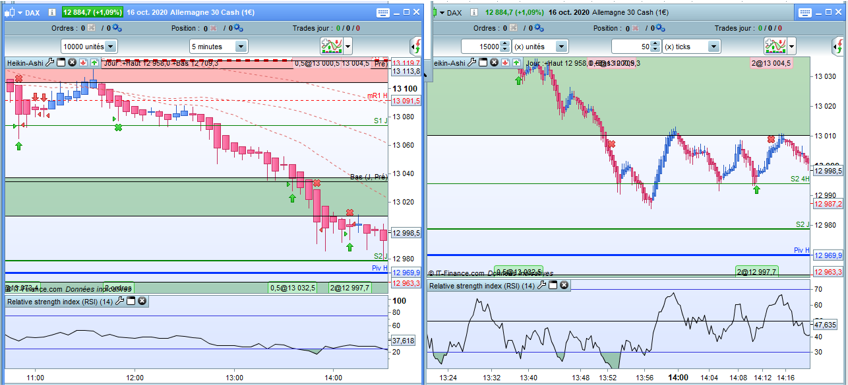
Task: Open Heikin-Ashi settings wrench in left chart
Action: pyautogui.click(x=49, y=63)
